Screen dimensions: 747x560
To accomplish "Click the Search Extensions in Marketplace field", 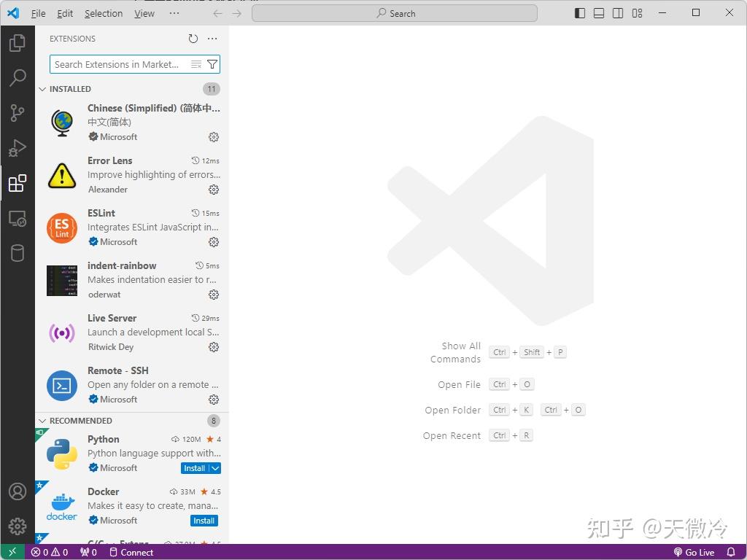I will (x=117, y=64).
